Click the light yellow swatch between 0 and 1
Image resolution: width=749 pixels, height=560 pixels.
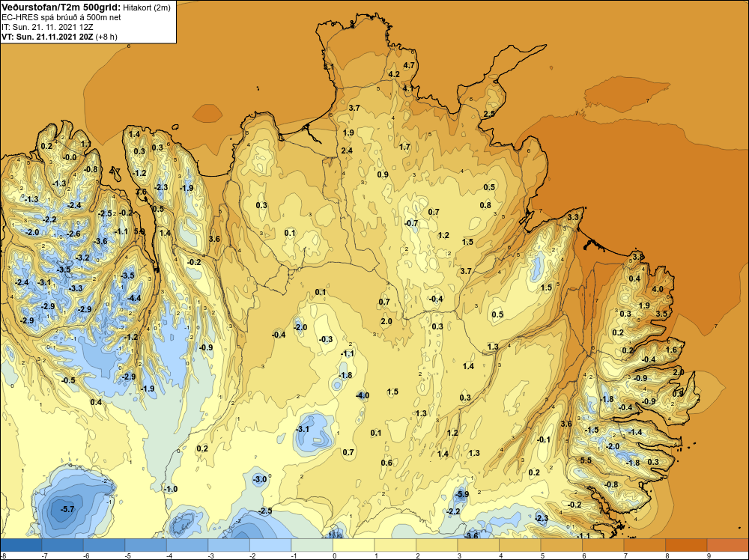point(354,545)
